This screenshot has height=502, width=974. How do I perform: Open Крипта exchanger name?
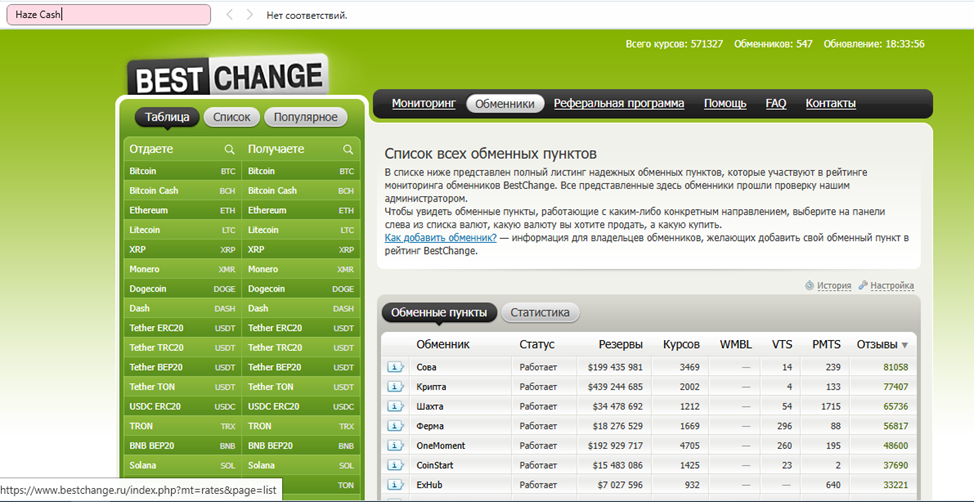(431, 386)
